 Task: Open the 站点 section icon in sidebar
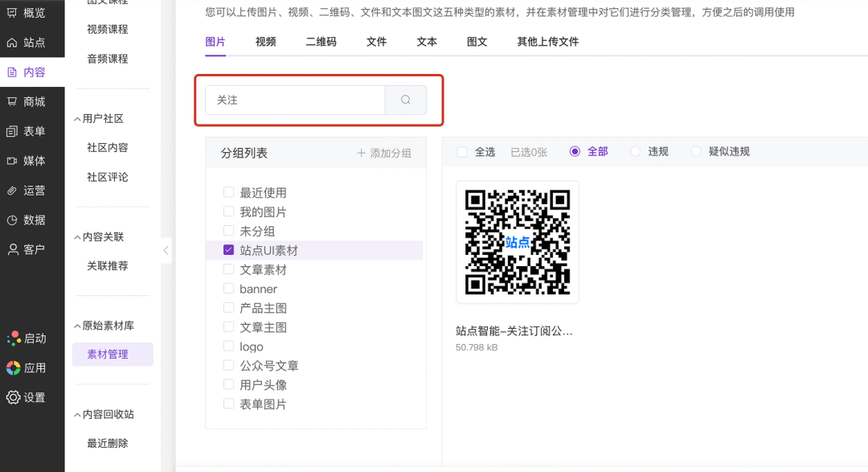tap(12, 43)
